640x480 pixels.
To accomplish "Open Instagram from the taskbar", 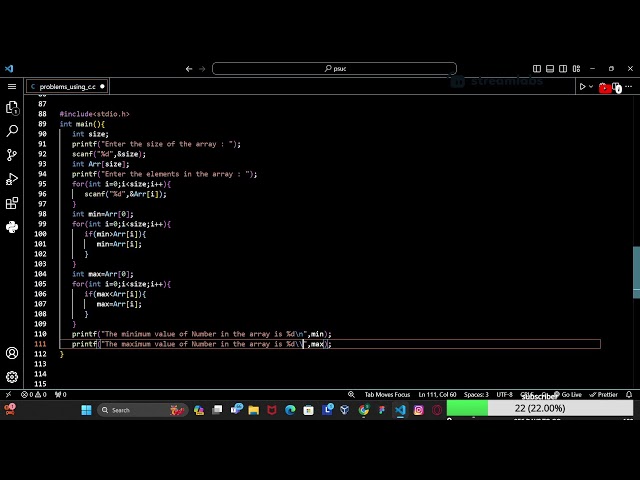I will point(418,410).
